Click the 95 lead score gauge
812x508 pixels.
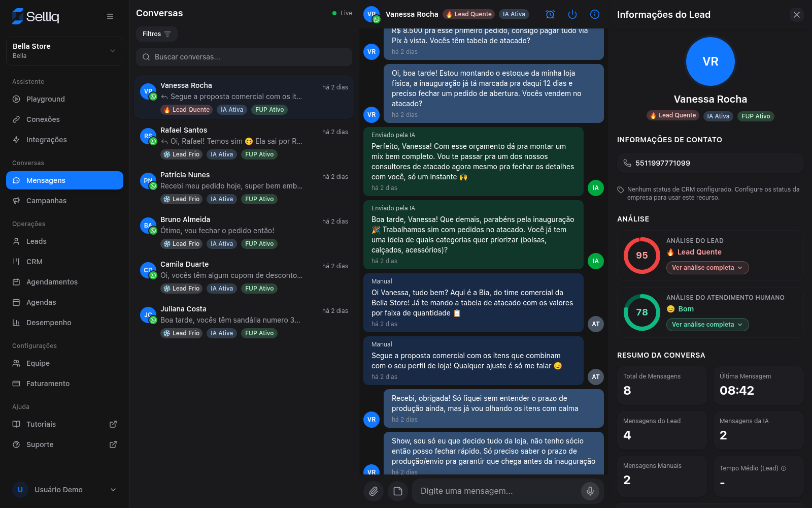(x=642, y=256)
